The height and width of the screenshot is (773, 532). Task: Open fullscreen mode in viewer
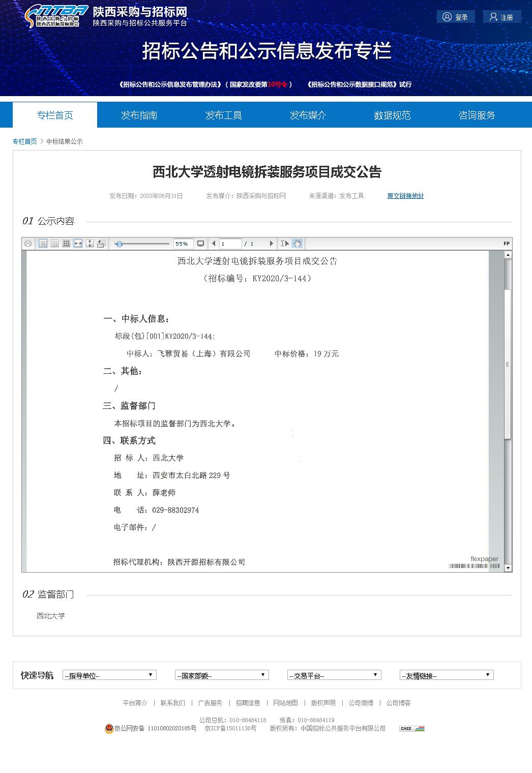tap(201, 244)
